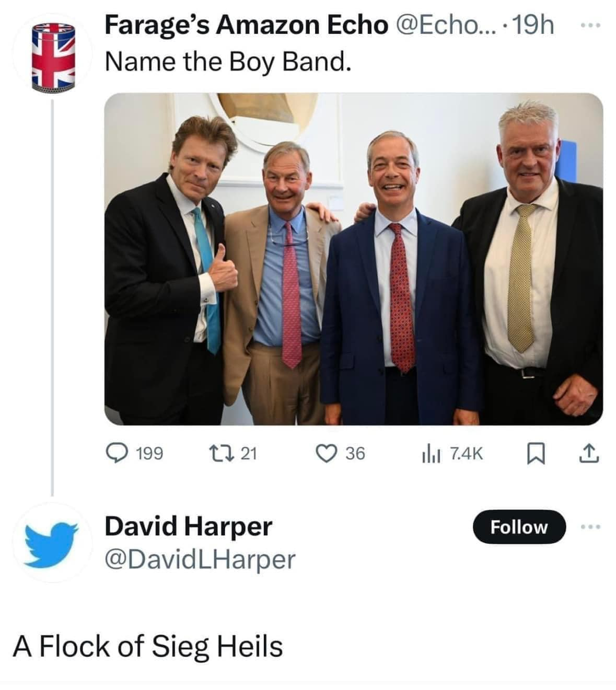Click the 199 replies count number
This screenshot has width=616, height=690.
149,453
